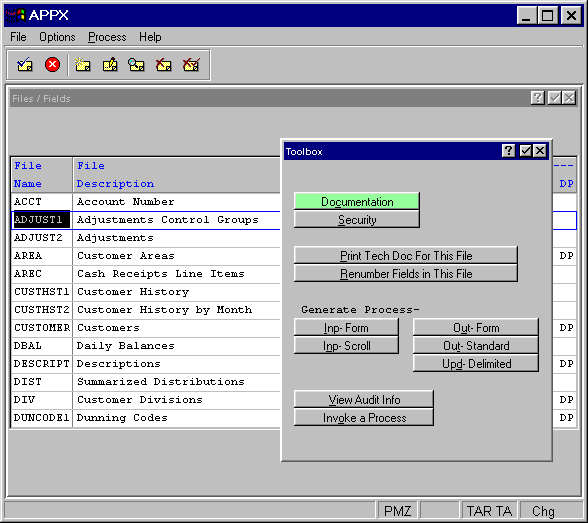588x523 pixels.
Task: Click the Files / Fields help question icon
Action: pyautogui.click(x=537, y=98)
